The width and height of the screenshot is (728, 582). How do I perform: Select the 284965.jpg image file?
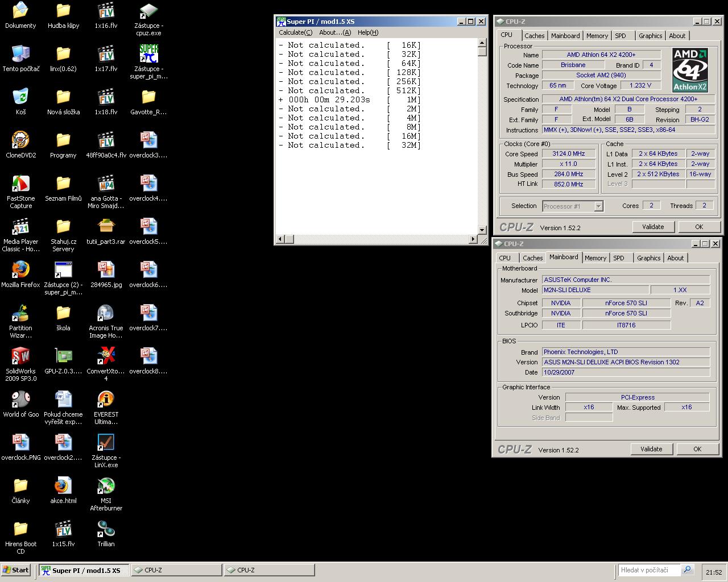[x=106, y=275]
